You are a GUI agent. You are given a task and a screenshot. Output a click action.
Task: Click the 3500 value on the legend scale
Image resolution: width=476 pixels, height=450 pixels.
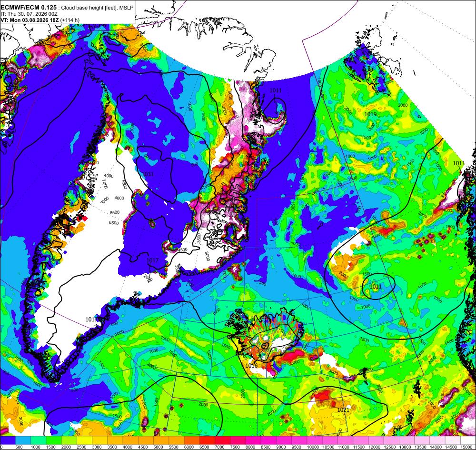112,447
